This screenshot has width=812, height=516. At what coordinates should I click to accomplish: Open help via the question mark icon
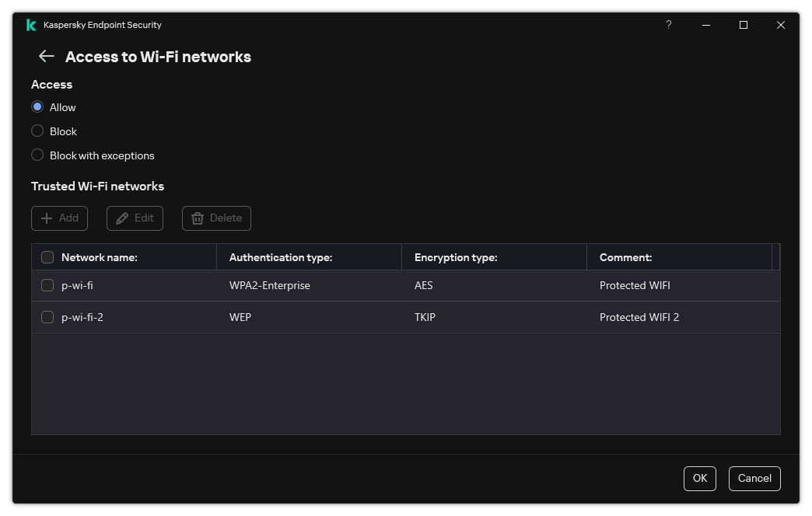point(668,25)
